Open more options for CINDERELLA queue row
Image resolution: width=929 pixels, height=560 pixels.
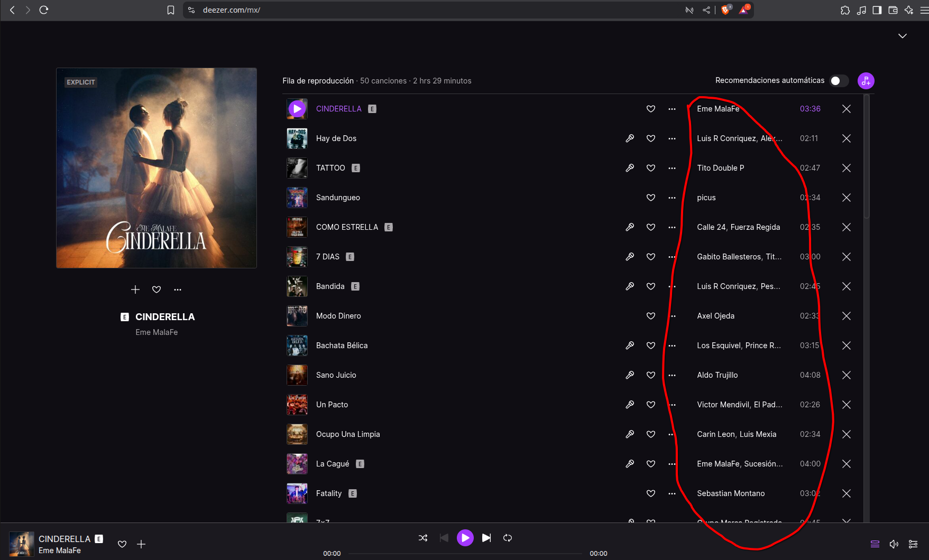(x=672, y=109)
